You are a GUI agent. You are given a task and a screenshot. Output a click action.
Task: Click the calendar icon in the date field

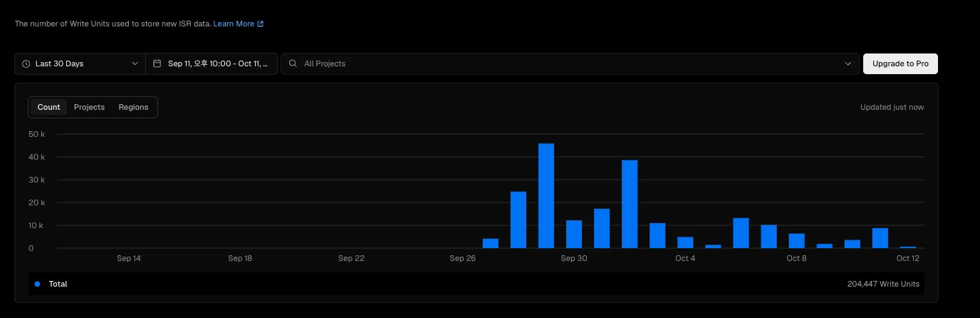pos(157,63)
